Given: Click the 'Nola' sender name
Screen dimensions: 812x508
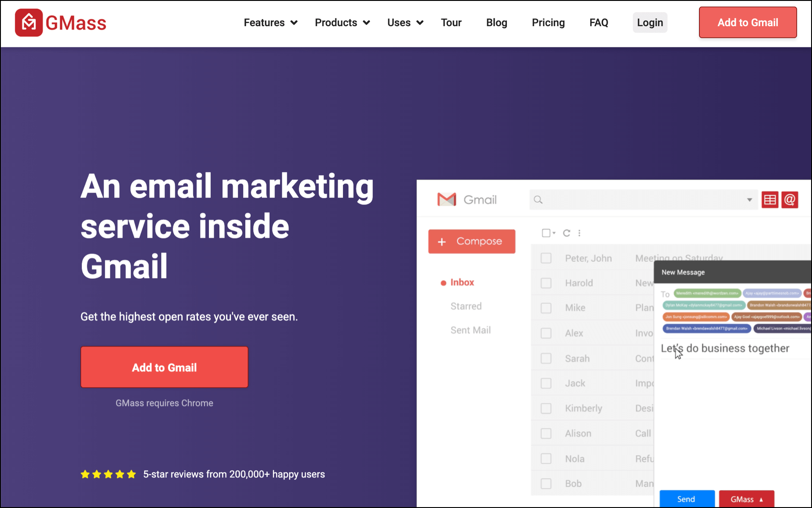Looking at the screenshot, I should (x=575, y=459).
